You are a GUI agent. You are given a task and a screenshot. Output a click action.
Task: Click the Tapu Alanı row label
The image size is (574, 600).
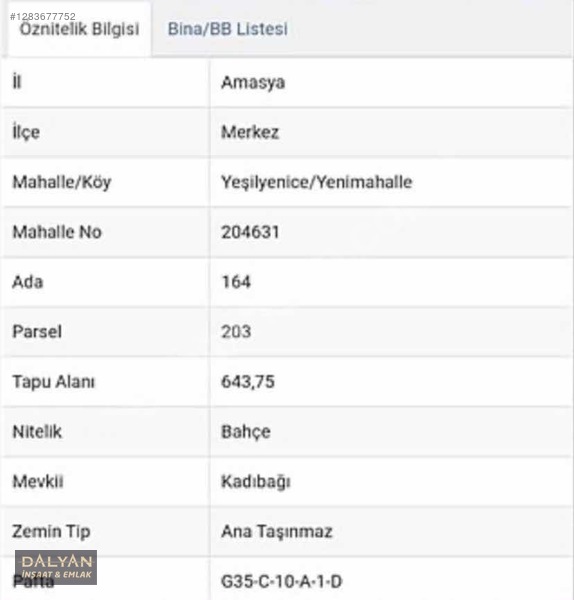[x=54, y=382]
